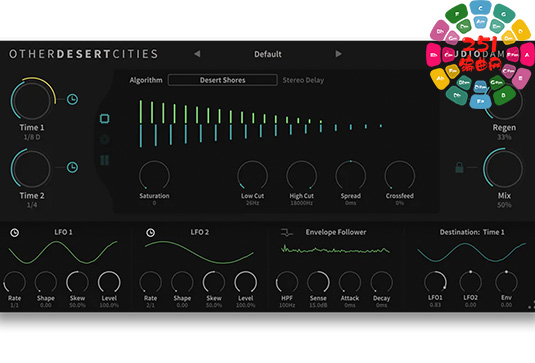Open the Desert Shores algorithm dropdown

pyautogui.click(x=222, y=80)
